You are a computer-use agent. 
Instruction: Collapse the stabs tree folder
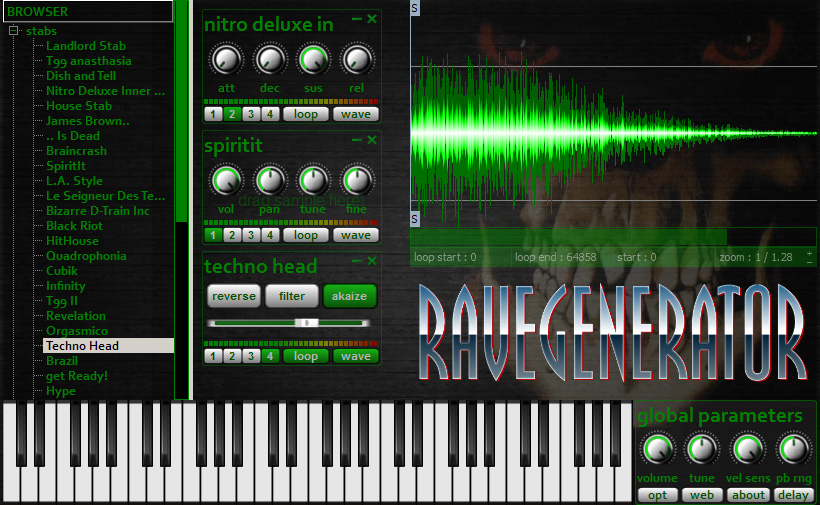click(x=14, y=31)
